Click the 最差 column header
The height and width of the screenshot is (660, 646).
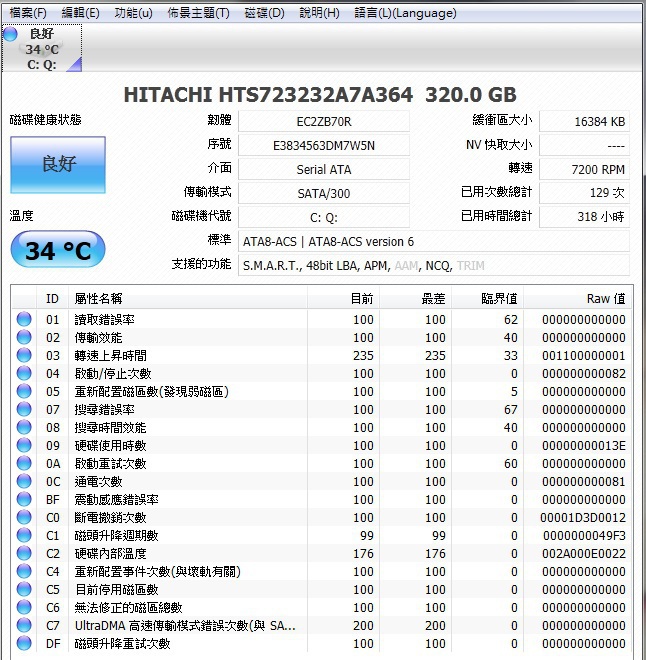pos(416,298)
